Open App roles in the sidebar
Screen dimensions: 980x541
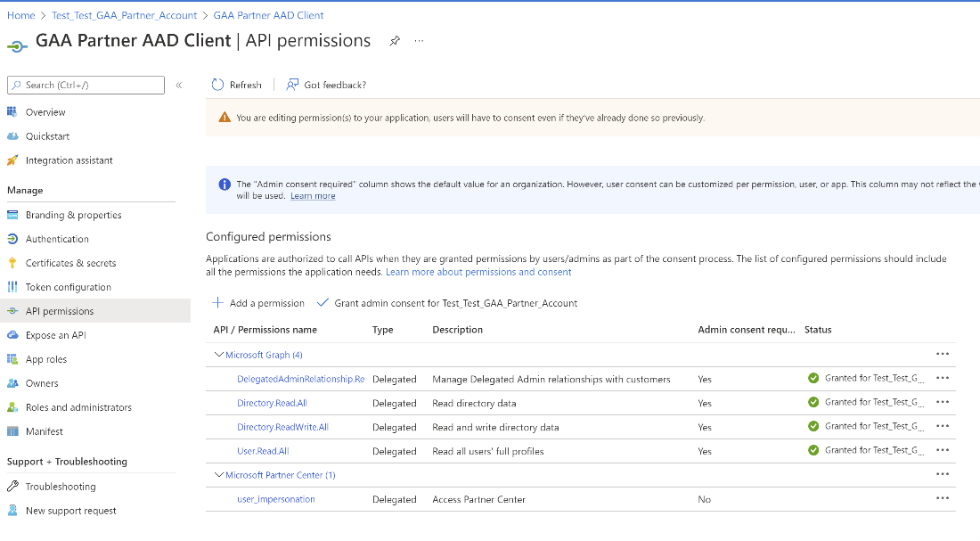pyautogui.click(x=46, y=359)
